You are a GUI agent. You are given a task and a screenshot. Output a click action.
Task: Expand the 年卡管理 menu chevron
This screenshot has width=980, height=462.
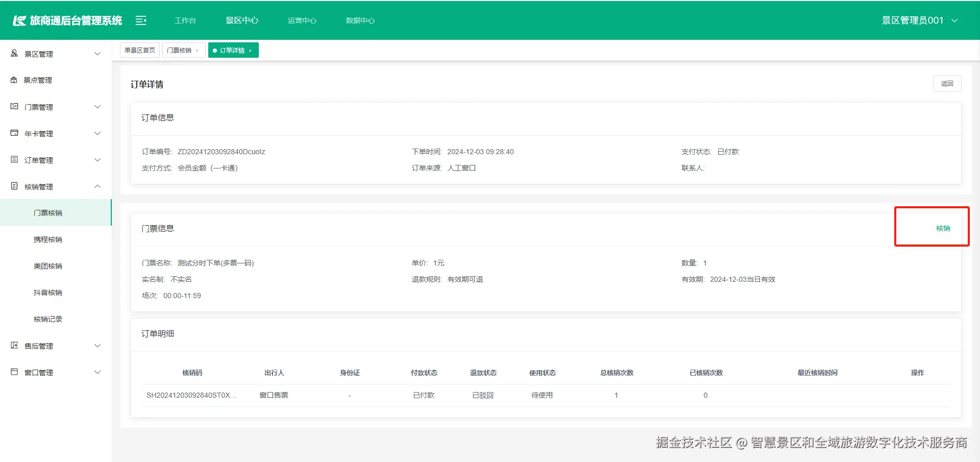coord(97,133)
